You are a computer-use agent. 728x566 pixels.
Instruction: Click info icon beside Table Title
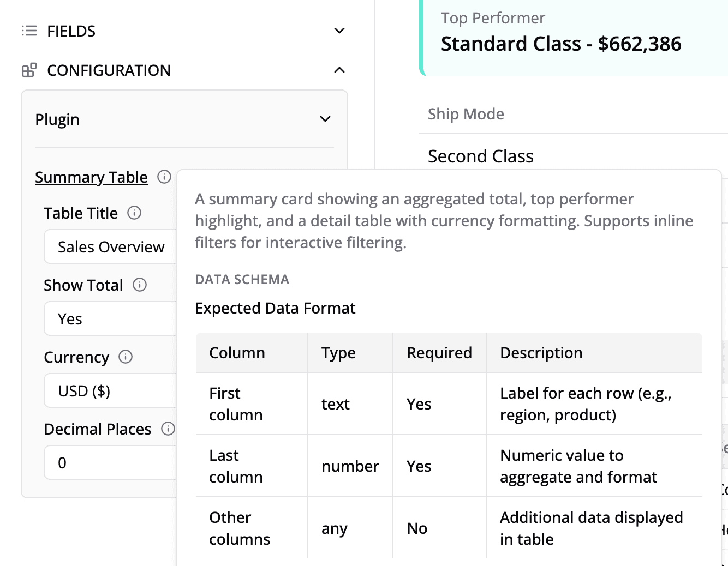(x=134, y=213)
